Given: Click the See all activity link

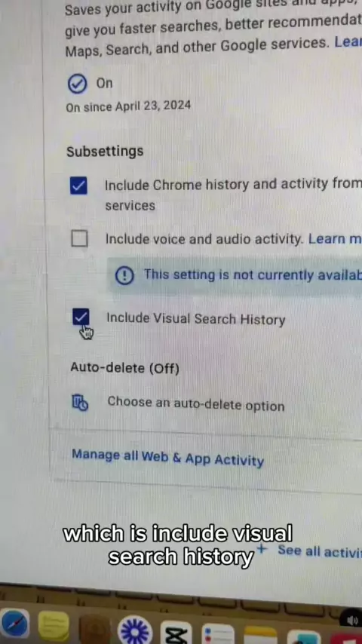Looking at the screenshot, I should [320, 550].
